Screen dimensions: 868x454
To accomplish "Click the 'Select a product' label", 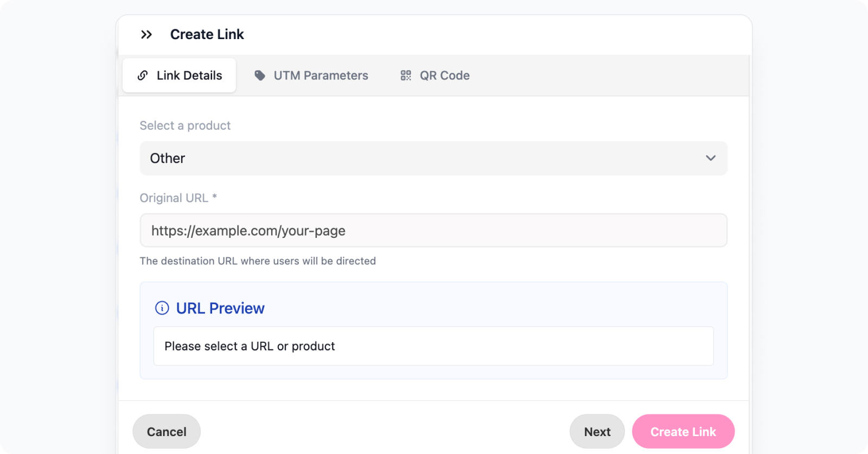I will coord(185,125).
